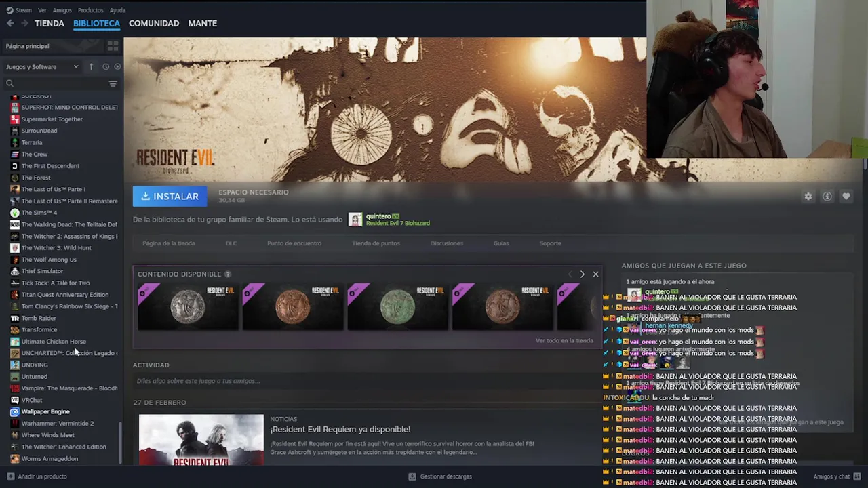Open the Juegos y Software dropdown

click(43, 66)
